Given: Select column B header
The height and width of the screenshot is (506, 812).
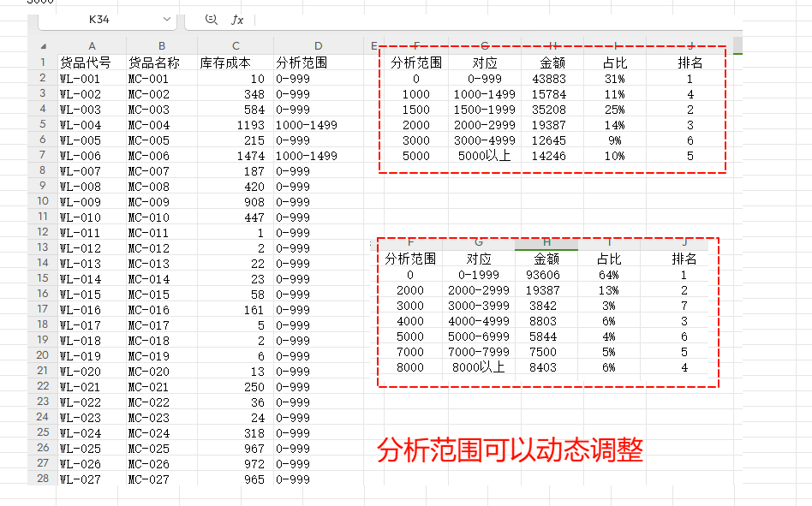Looking at the screenshot, I should (162, 46).
